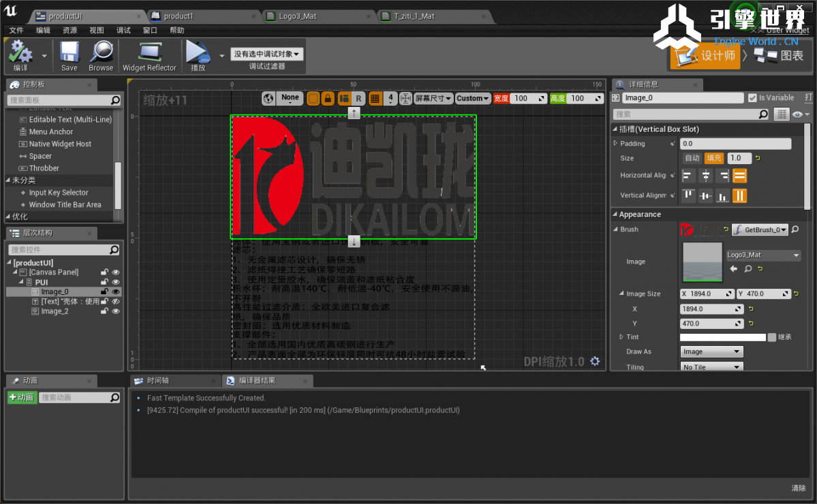Click the palette search field (搜索面板)

pos(64,100)
